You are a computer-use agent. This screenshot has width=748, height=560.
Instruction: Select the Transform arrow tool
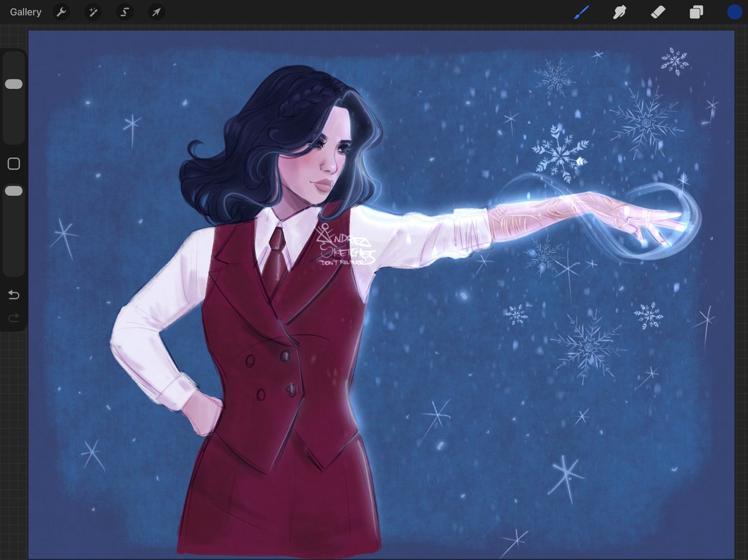click(x=156, y=12)
